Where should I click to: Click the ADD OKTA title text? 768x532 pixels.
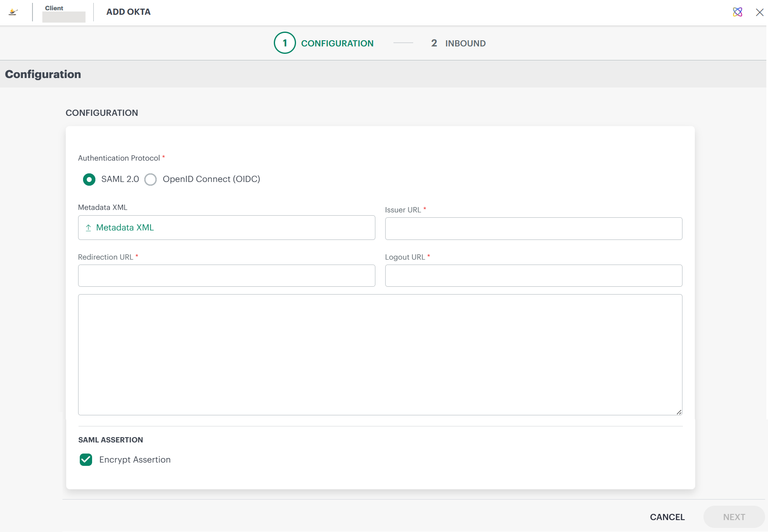coord(128,12)
